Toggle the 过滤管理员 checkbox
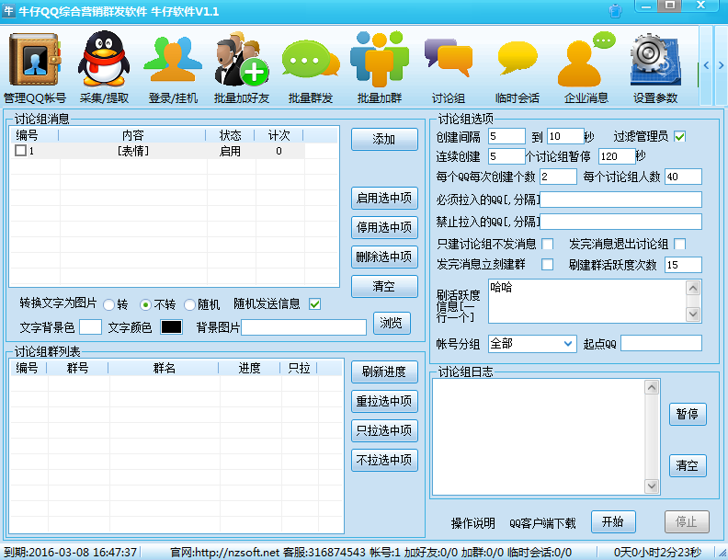This screenshot has width=728, height=560. (680, 136)
